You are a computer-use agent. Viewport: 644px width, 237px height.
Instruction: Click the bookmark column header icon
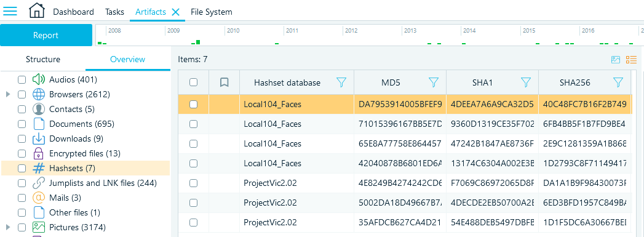tap(224, 82)
